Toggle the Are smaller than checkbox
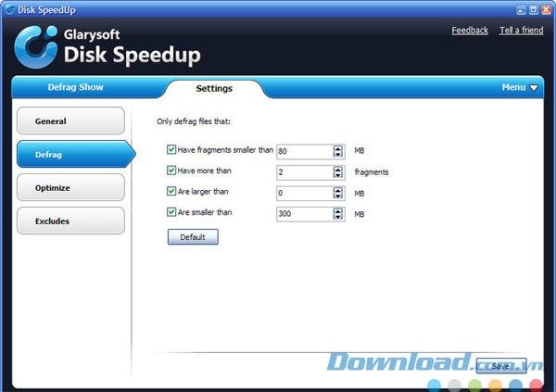The height and width of the screenshot is (392, 556). [171, 212]
